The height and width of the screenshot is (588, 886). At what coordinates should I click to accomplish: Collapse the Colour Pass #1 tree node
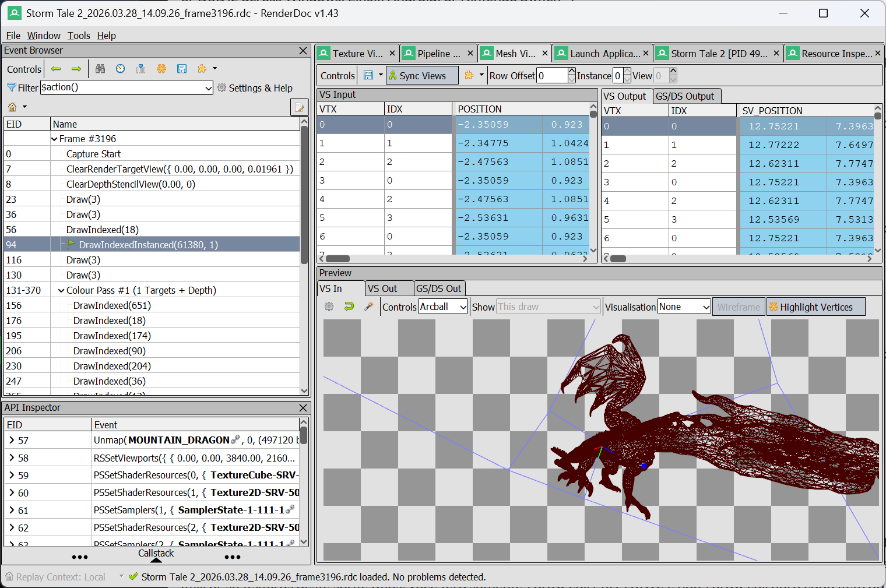[61, 290]
